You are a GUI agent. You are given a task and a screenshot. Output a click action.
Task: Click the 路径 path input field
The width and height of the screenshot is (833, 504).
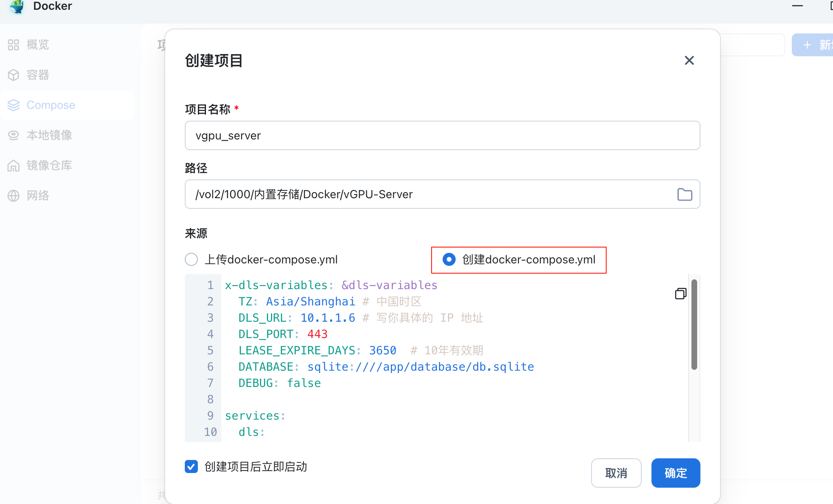pos(442,194)
